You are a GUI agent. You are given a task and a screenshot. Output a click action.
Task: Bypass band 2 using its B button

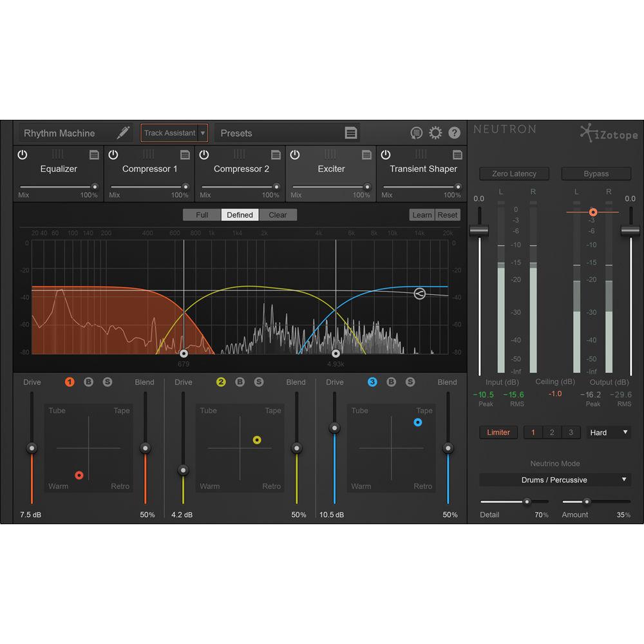pyautogui.click(x=240, y=382)
